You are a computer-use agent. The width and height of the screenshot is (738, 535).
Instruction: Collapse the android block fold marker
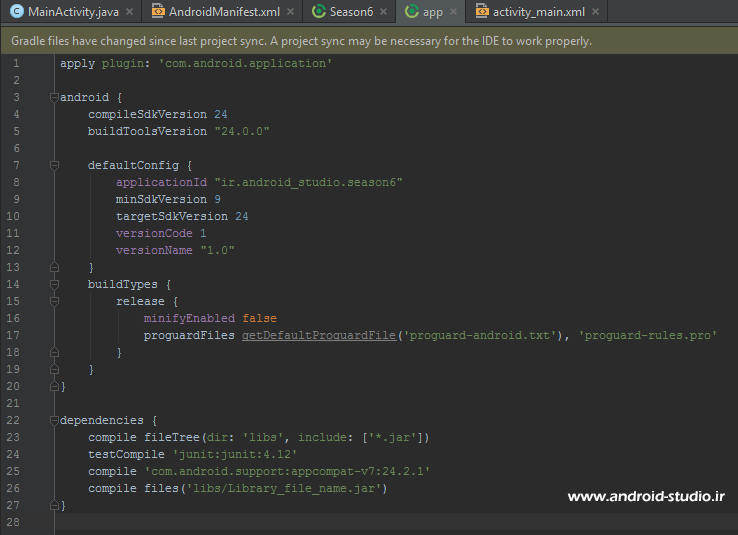coord(54,98)
